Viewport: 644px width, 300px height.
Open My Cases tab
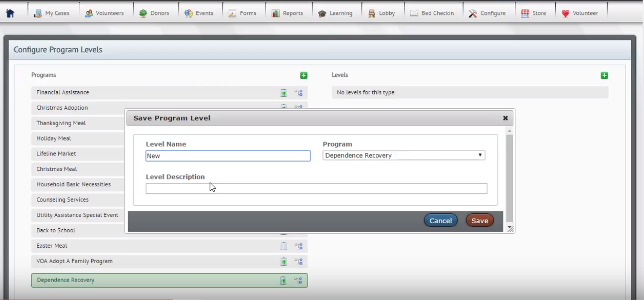pos(52,13)
